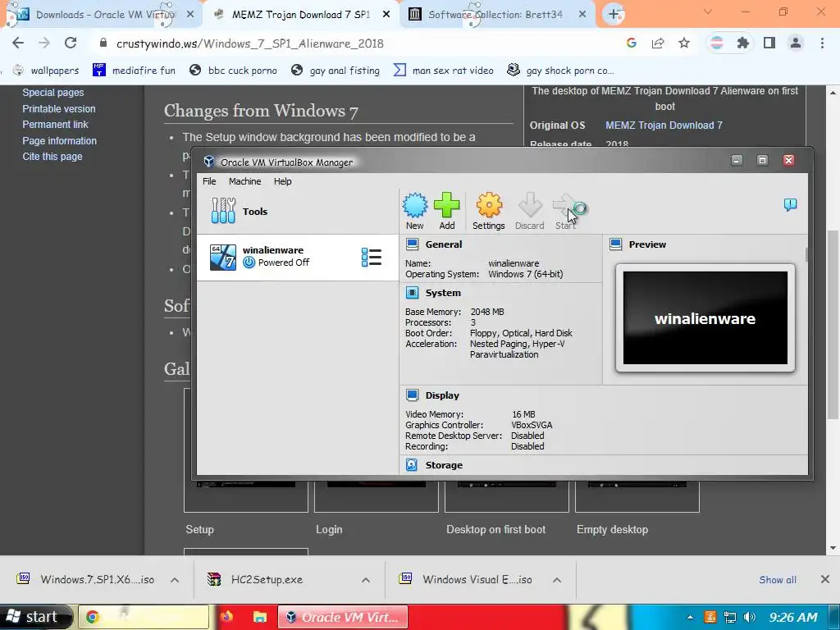Image resolution: width=840 pixels, height=630 pixels.
Task: Click the System section chip icon
Action: [x=412, y=293]
